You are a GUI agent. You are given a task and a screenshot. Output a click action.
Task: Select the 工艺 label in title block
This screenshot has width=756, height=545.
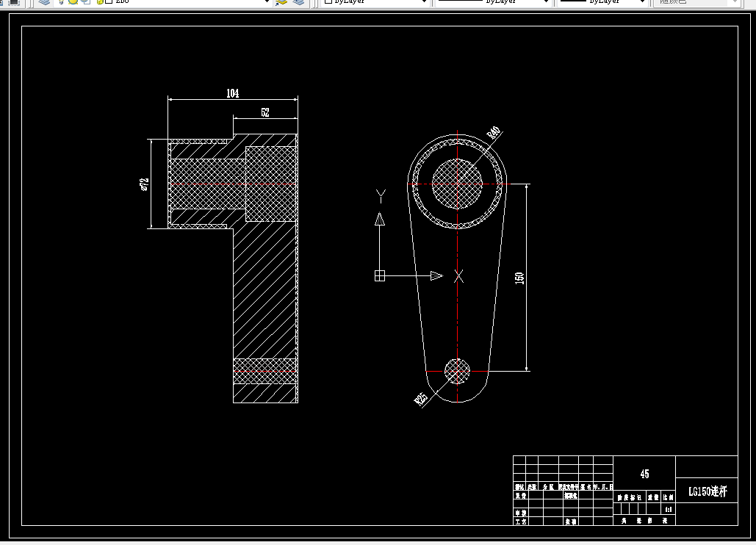[520, 521]
